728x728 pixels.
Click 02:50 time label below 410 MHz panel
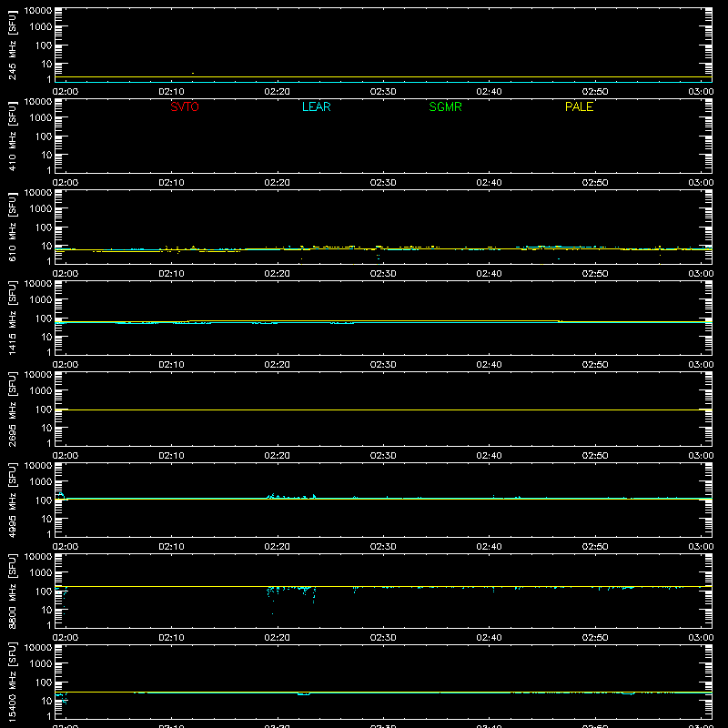tap(595, 183)
